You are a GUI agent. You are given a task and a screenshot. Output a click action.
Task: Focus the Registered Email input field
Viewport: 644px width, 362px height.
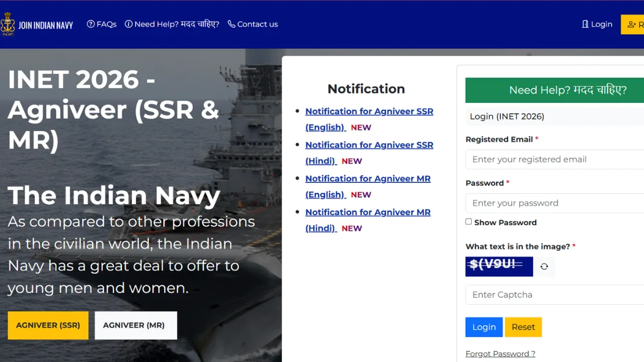[554, 159]
